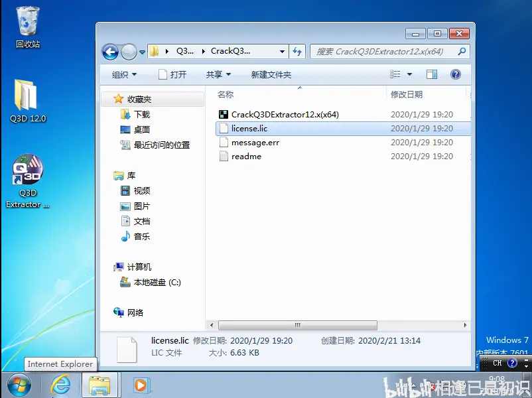
Task: Click the folder icon in address bar
Action: (x=155, y=52)
